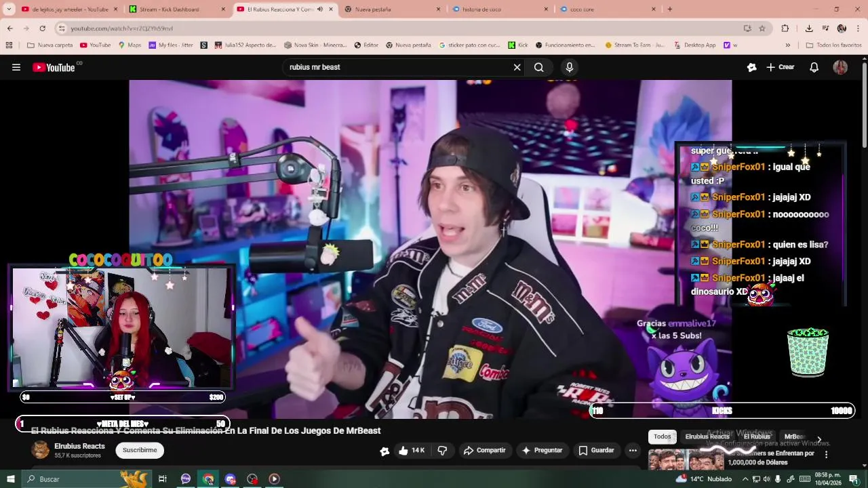Open the Todos los favoritos folder
This screenshot has width=868, height=488.
[833, 45]
